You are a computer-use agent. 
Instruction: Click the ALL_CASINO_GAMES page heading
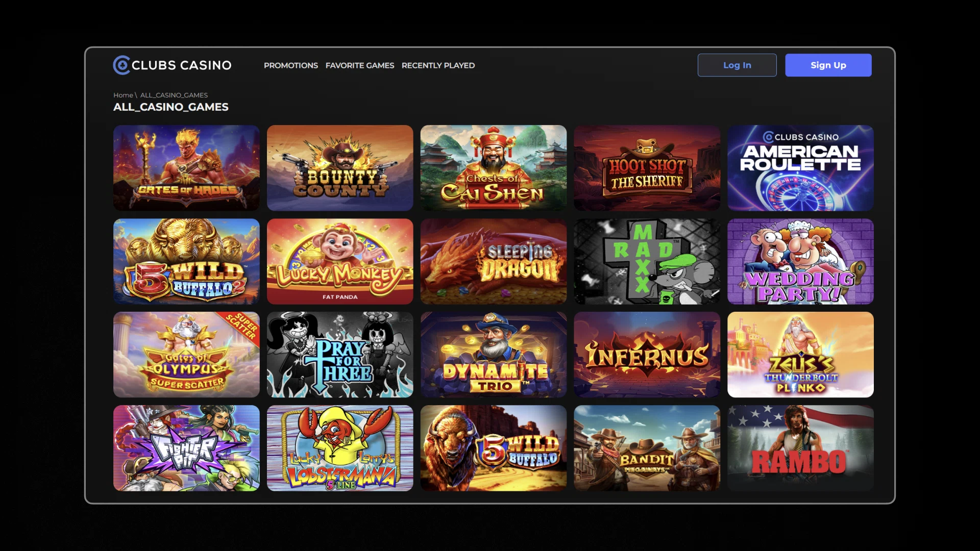coord(171,107)
